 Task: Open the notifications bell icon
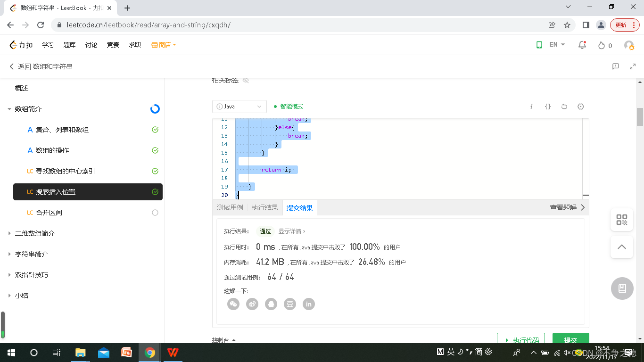pos(582,45)
